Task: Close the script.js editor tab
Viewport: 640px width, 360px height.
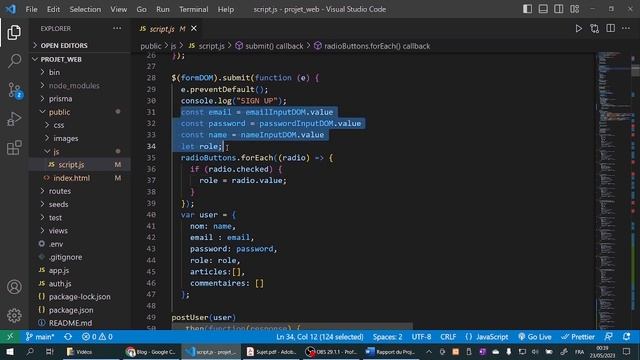Action: point(194,29)
